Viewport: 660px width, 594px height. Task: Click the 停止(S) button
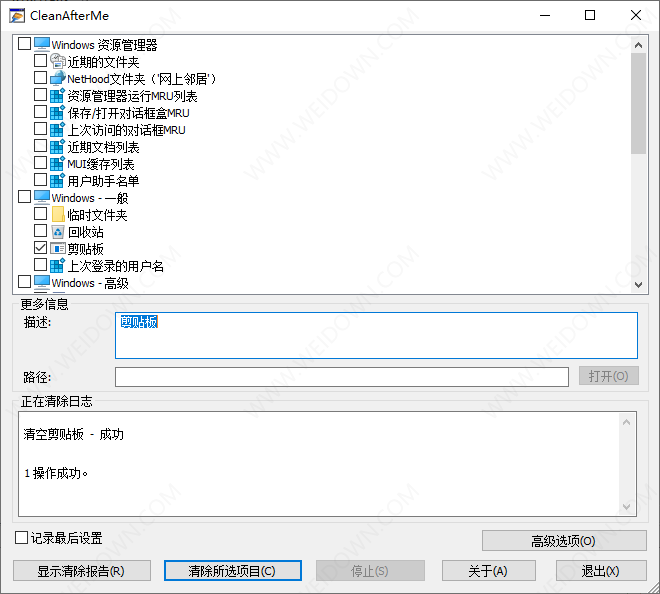pos(370,571)
